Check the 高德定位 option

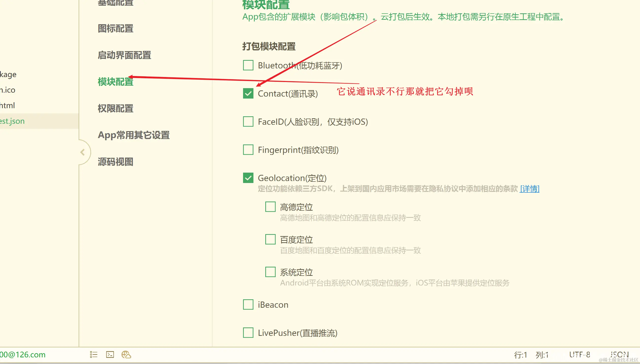270,207
